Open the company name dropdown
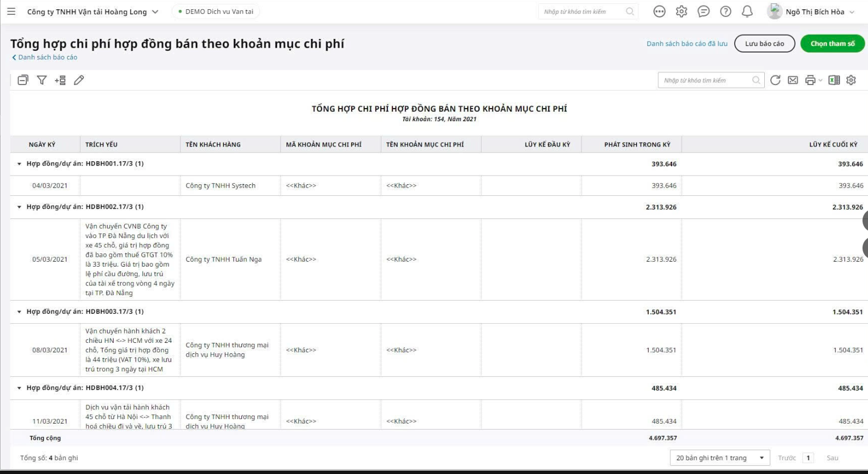 [155, 12]
